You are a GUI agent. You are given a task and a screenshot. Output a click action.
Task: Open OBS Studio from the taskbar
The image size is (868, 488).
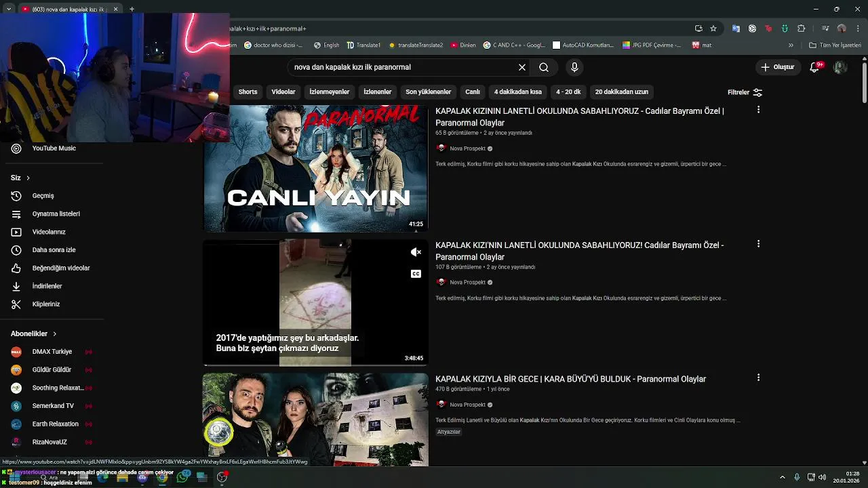point(222,477)
